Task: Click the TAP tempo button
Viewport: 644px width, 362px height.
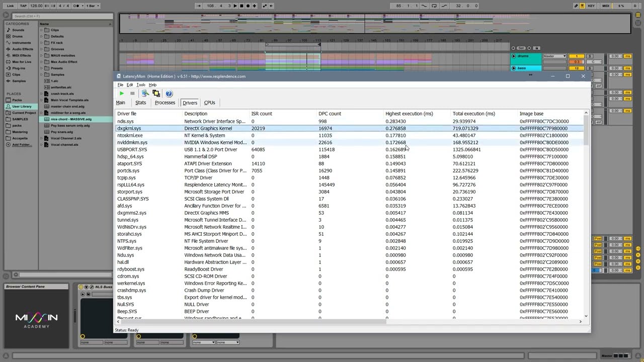Action: point(23,6)
